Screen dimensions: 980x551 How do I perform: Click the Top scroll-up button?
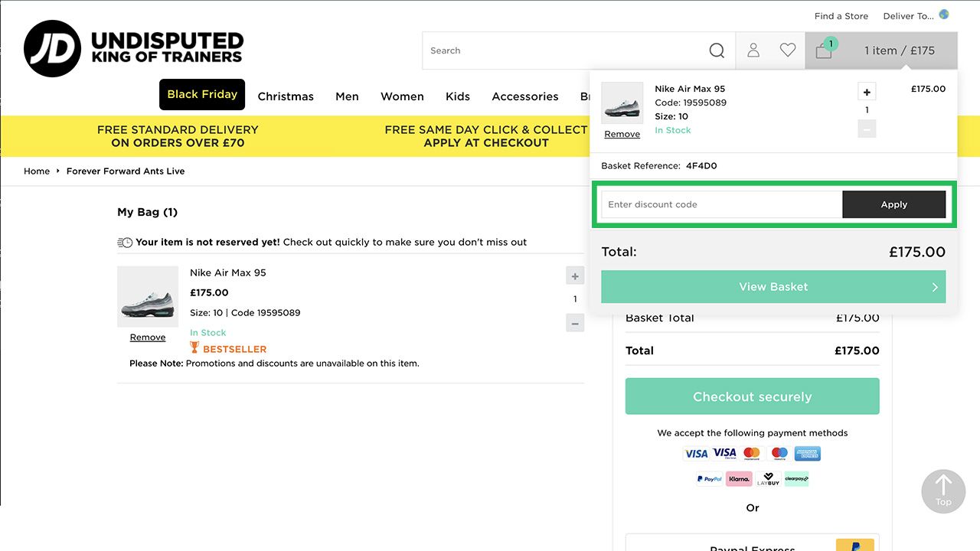tap(943, 491)
